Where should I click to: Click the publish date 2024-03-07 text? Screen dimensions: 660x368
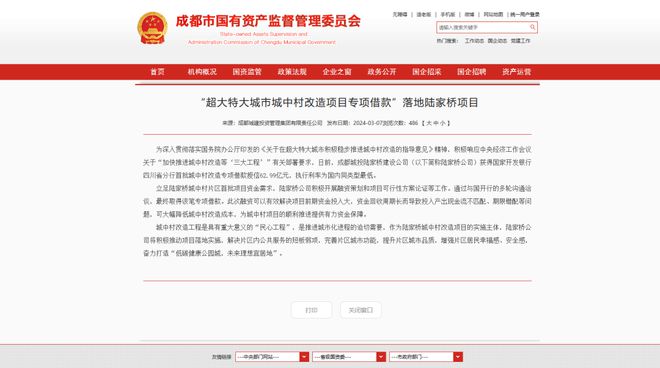(368, 123)
